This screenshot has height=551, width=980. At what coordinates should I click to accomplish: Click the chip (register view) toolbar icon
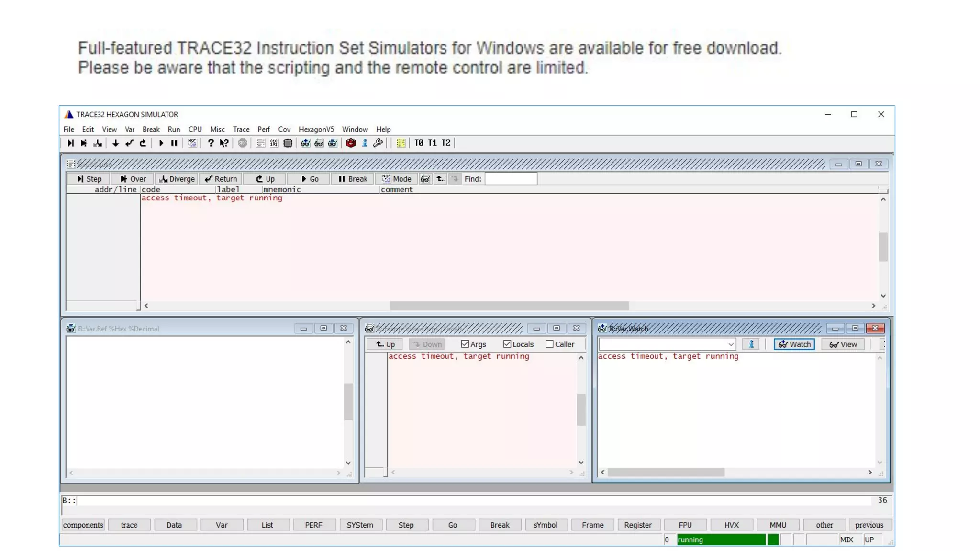pyautogui.click(x=288, y=143)
